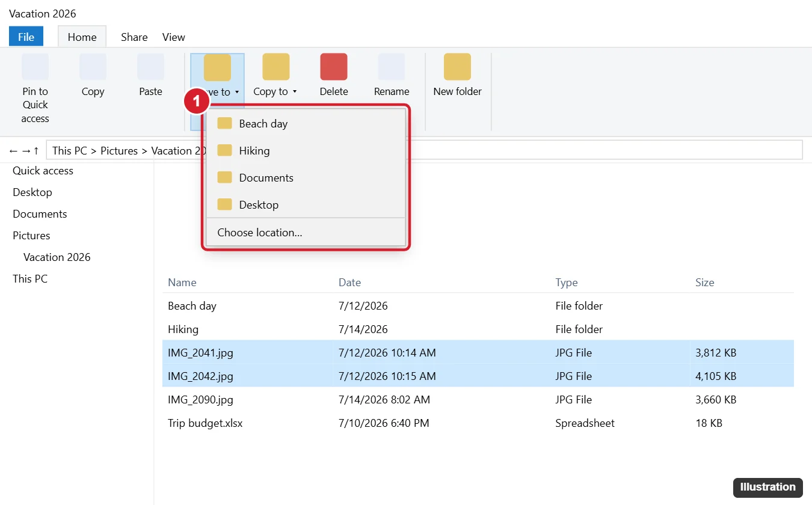Image resolution: width=812 pixels, height=505 pixels.
Task: Select the Beach day folder row
Action: 478,306
